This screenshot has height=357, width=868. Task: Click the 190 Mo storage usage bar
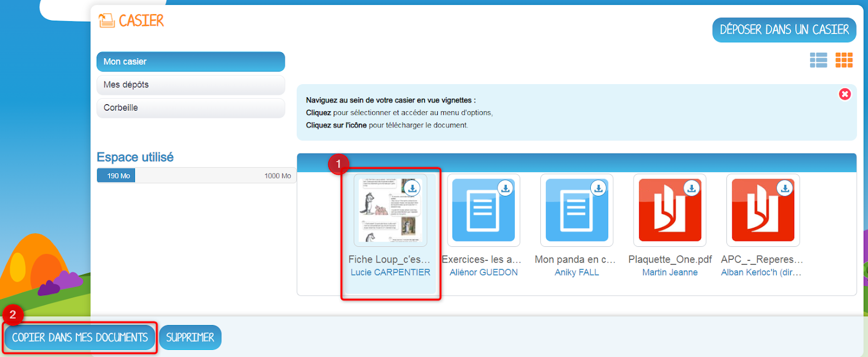tap(116, 176)
